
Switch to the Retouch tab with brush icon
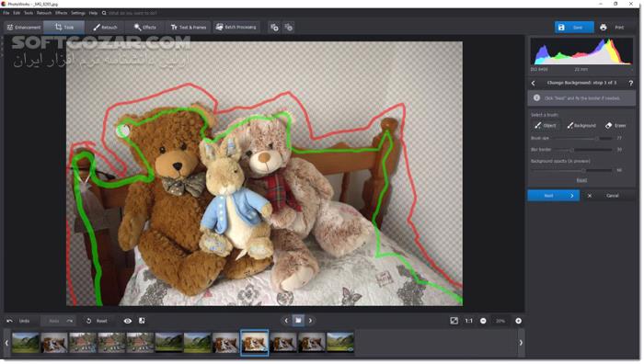(105, 28)
